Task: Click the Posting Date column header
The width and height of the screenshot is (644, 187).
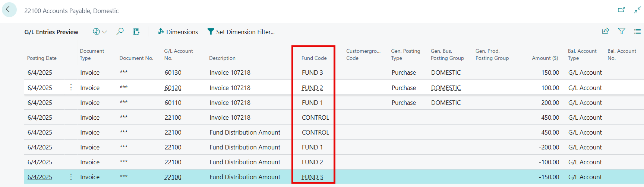Action: [42, 58]
